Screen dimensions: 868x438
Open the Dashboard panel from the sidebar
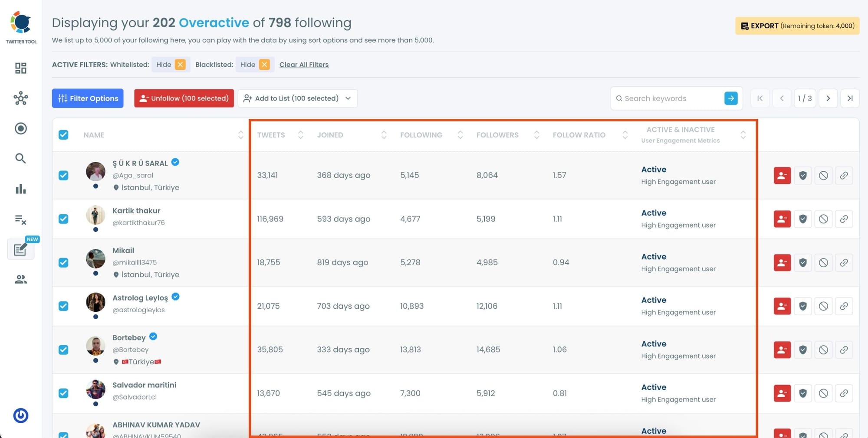20,68
